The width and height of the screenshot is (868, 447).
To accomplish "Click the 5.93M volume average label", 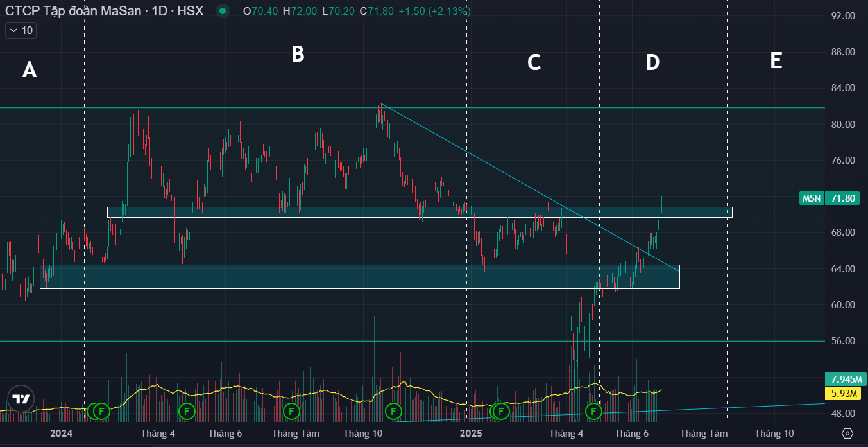I will 842,393.
